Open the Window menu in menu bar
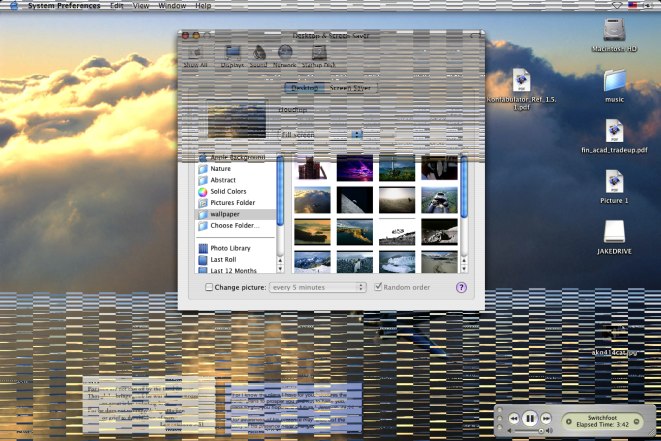661x441 pixels. [172, 6]
